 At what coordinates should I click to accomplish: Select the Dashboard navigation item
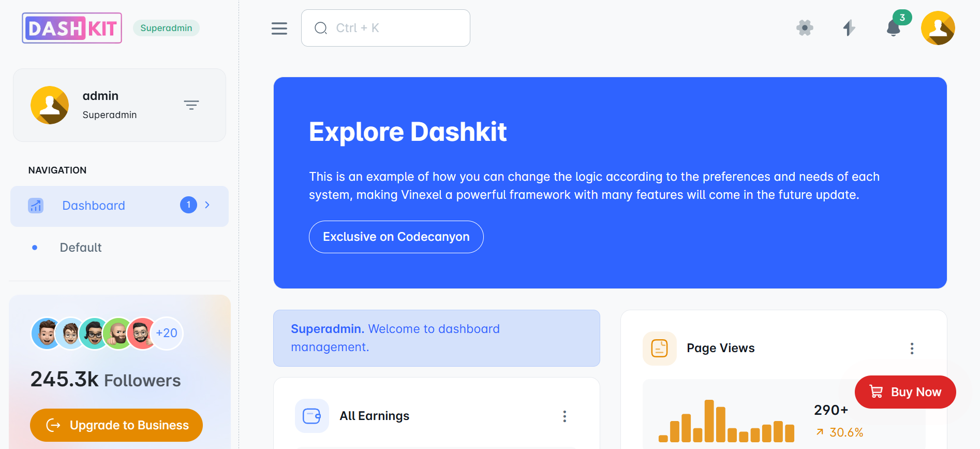pos(120,206)
